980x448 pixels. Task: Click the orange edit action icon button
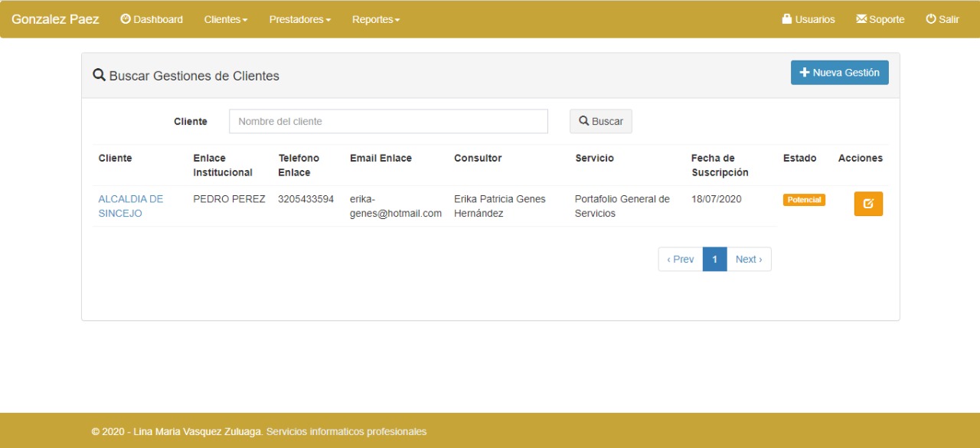868,204
